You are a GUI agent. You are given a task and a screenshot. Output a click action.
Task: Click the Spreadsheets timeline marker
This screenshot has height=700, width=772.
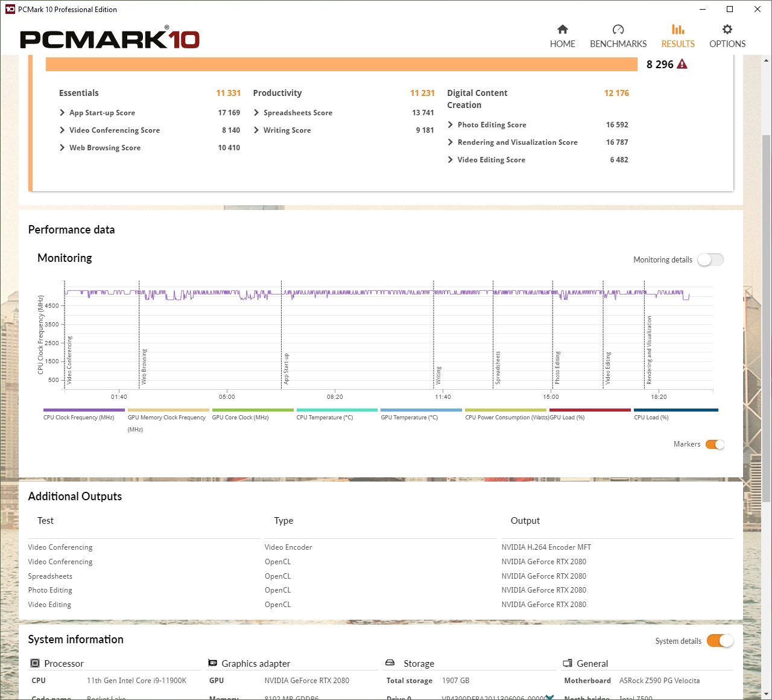[498, 367]
